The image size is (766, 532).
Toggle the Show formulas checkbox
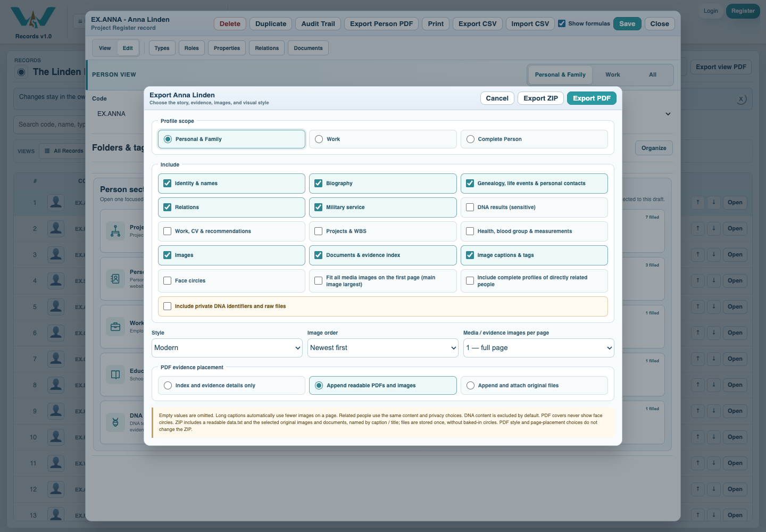click(562, 23)
